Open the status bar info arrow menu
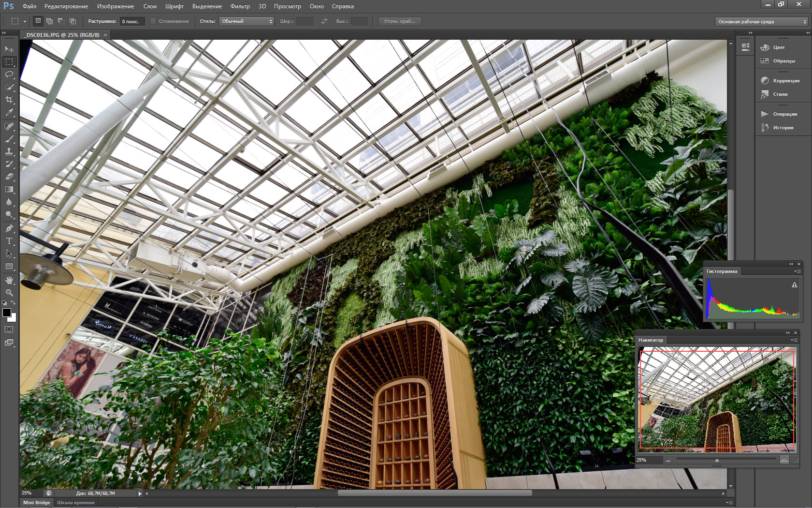812x508 pixels. [140, 493]
